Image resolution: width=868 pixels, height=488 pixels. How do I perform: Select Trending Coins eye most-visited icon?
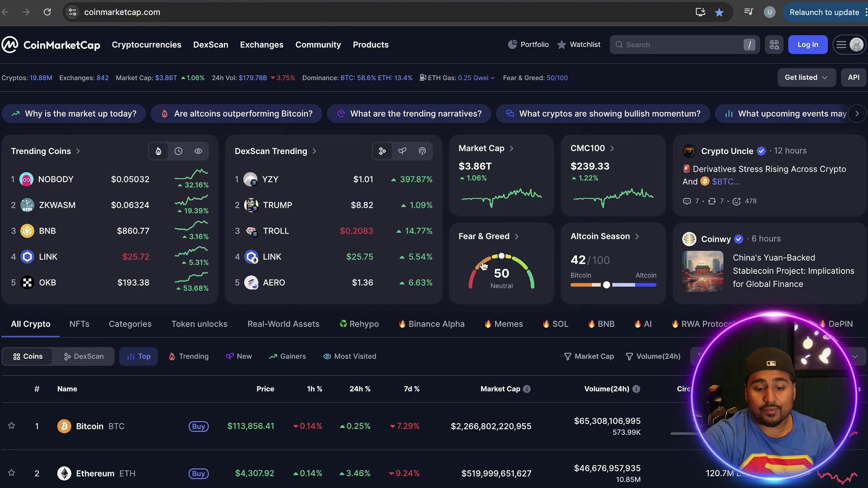(x=198, y=151)
